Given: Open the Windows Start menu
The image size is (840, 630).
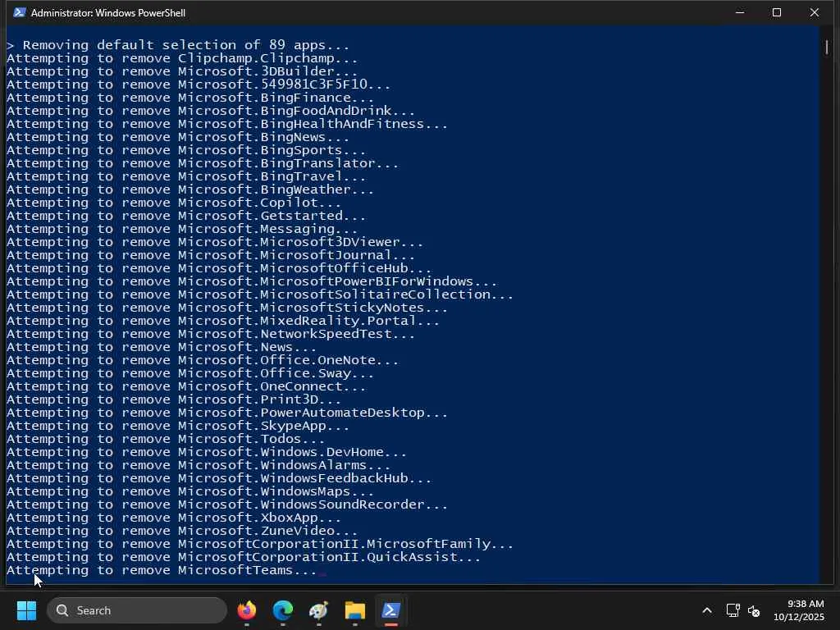Looking at the screenshot, I should coord(26,610).
